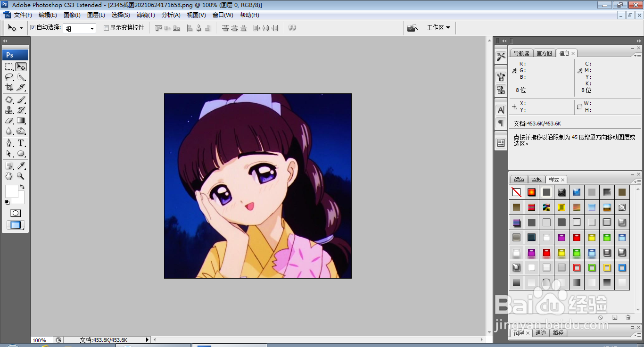Open the 文件(F) menu
Viewport: 644px width, 347px height.
click(x=23, y=15)
